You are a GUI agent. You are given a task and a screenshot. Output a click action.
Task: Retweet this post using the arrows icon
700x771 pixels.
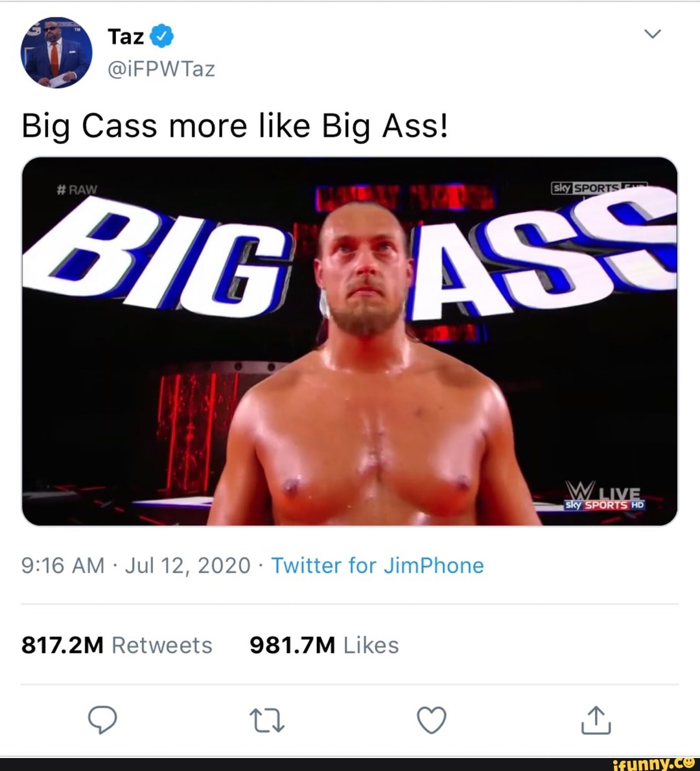[x=266, y=720]
